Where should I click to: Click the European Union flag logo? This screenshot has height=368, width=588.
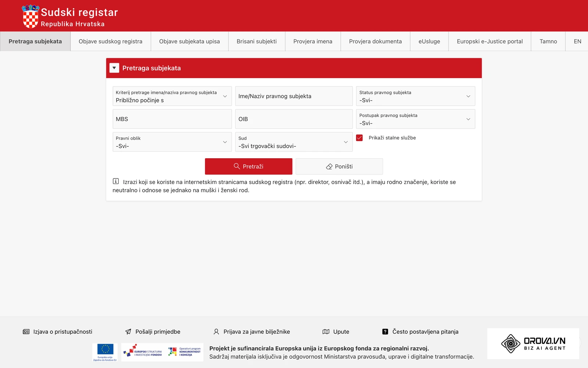point(105,352)
